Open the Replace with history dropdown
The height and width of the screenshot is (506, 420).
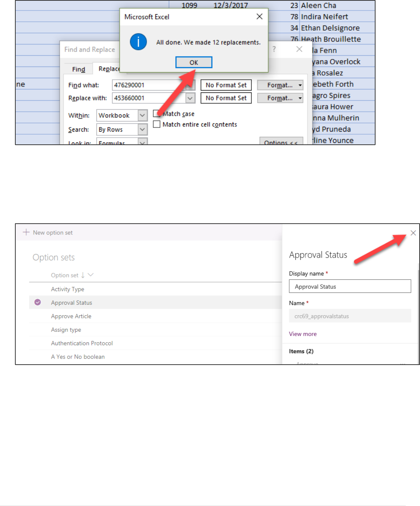point(191,98)
